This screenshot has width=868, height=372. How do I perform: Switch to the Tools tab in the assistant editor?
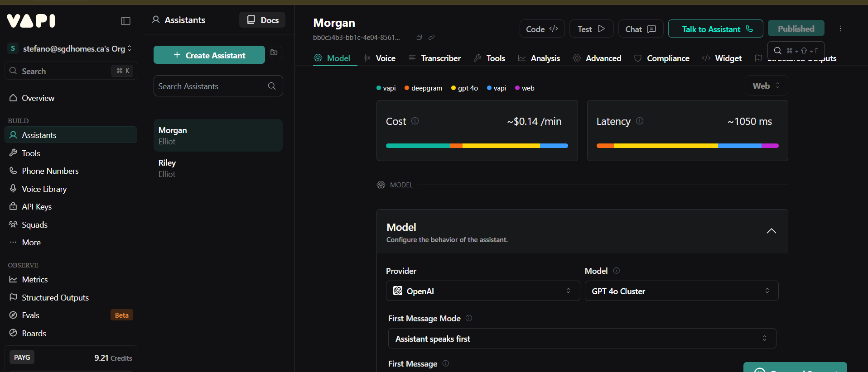pos(489,58)
